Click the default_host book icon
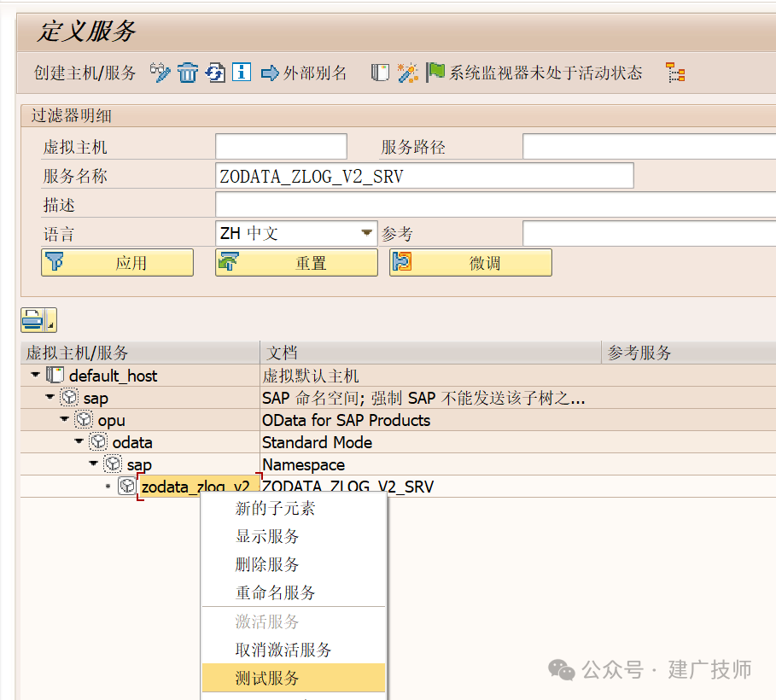 point(55,375)
